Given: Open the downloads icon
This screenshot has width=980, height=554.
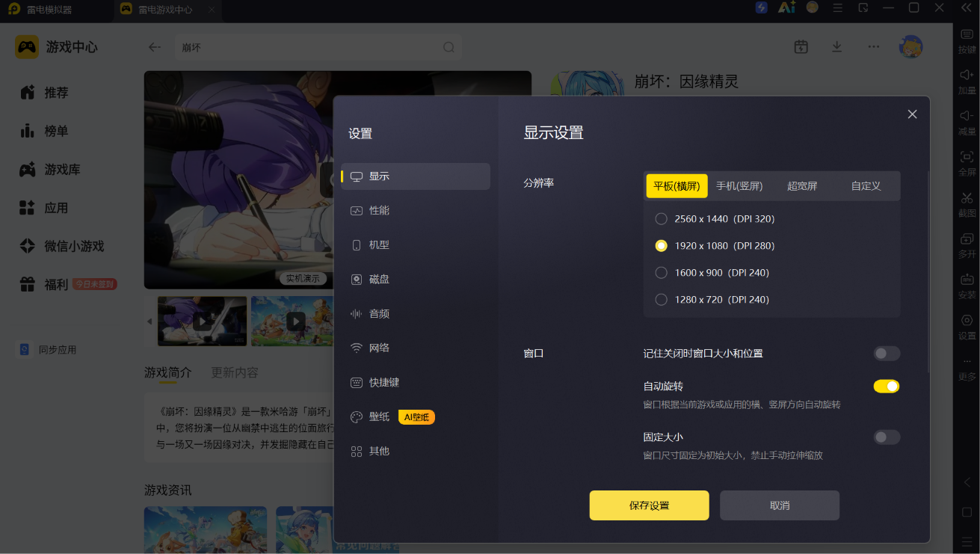Looking at the screenshot, I should (x=837, y=47).
